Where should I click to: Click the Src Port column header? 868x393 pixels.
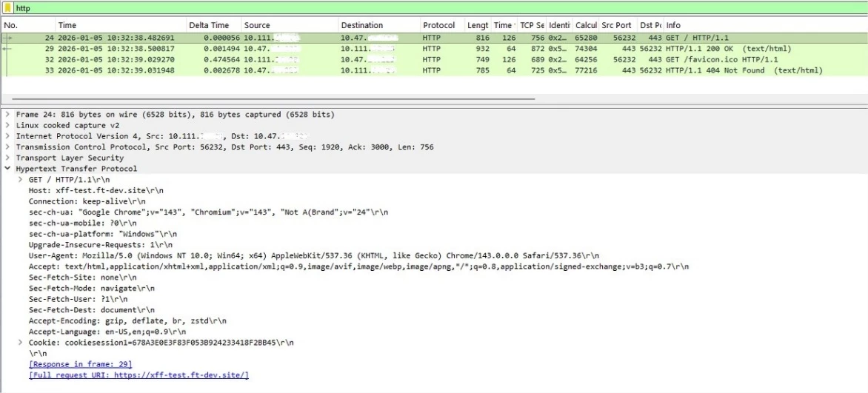point(618,25)
